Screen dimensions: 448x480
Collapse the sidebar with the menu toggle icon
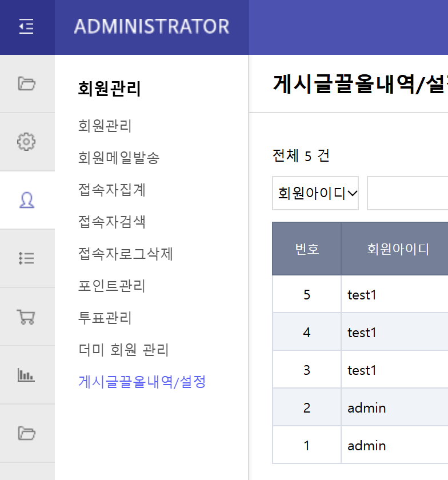pyautogui.click(x=26, y=26)
